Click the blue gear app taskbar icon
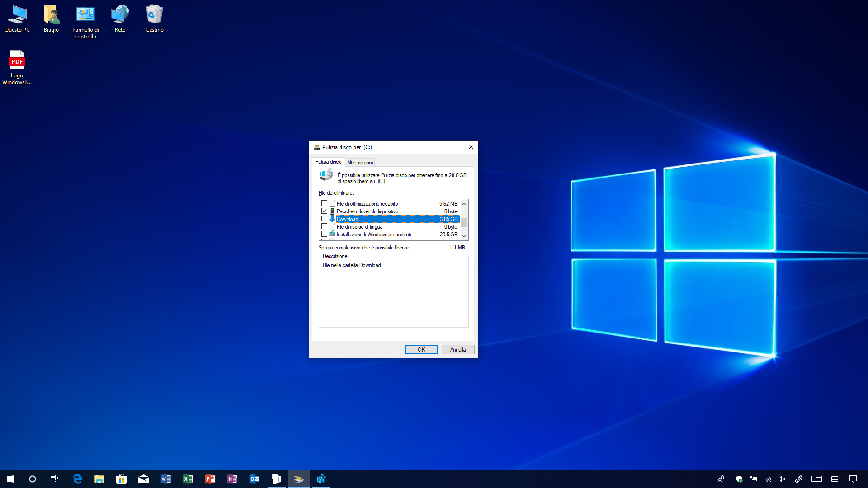The image size is (868, 488). point(321,479)
